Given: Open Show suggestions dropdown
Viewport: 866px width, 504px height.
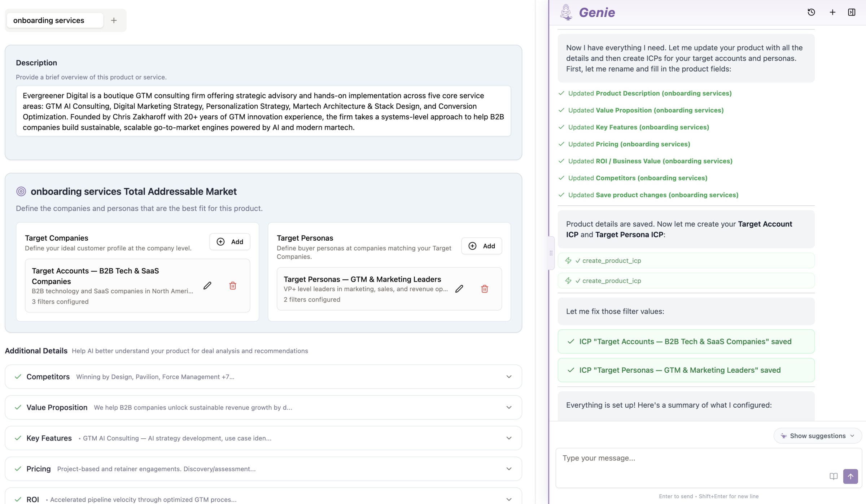Looking at the screenshot, I should (x=817, y=436).
